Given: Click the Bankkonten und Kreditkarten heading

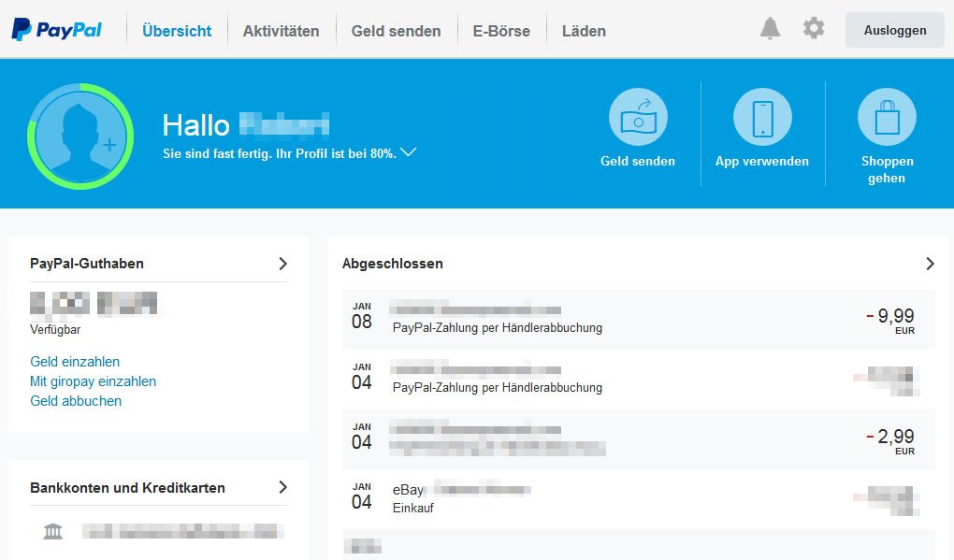Looking at the screenshot, I should tap(128, 488).
